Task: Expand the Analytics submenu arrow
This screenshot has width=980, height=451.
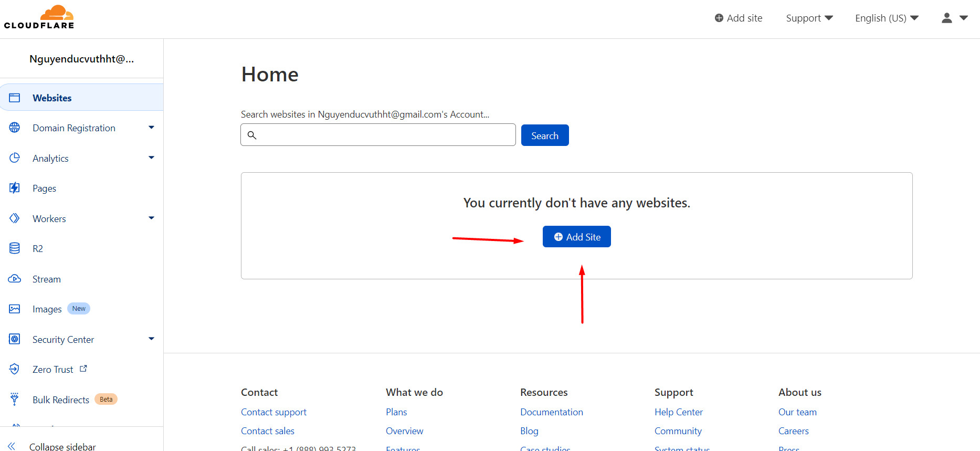Action: [x=151, y=158]
